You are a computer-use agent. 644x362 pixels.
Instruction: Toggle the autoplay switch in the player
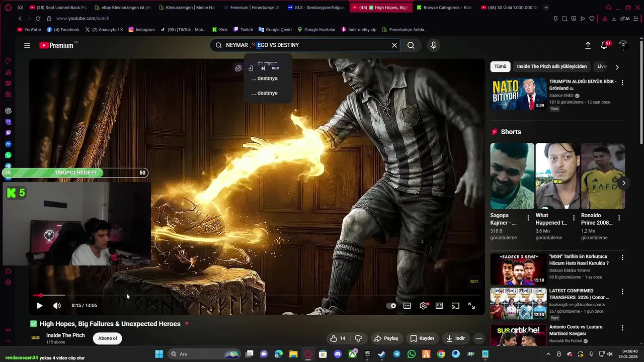click(391, 305)
